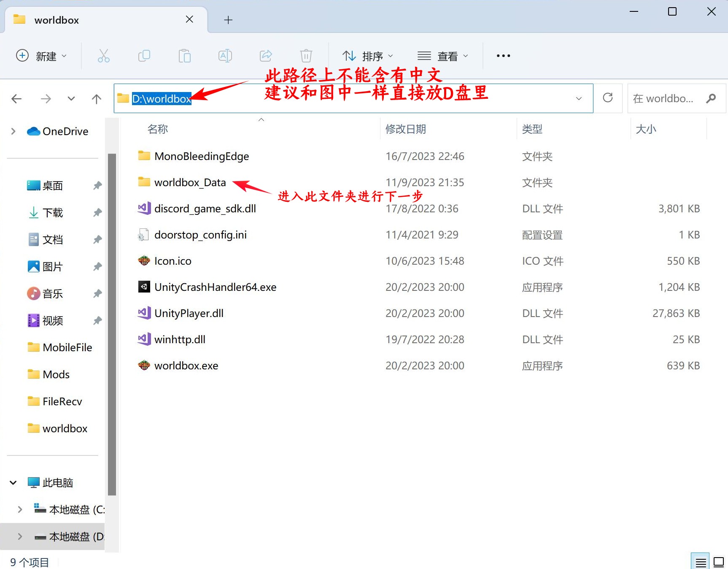Click the search magnifier icon

coord(711,98)
